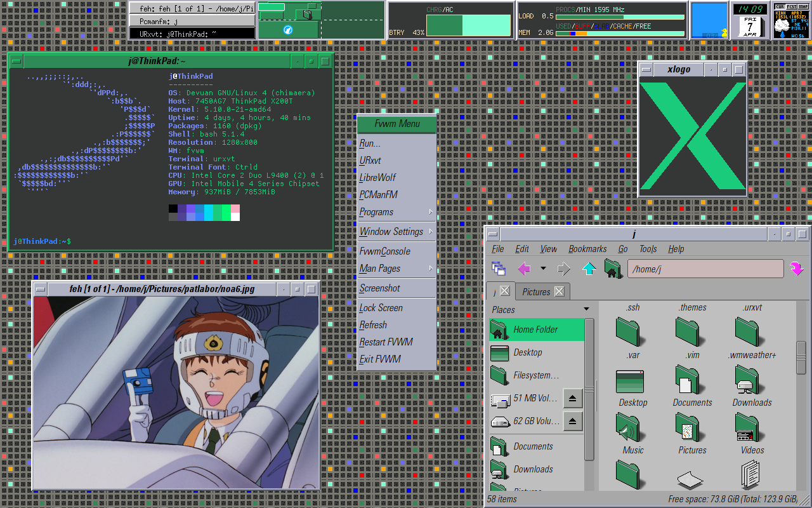This screenshot has height=508, width=812.
Task: Switch to the Pictures tab
Action: [x=536, y=292]
